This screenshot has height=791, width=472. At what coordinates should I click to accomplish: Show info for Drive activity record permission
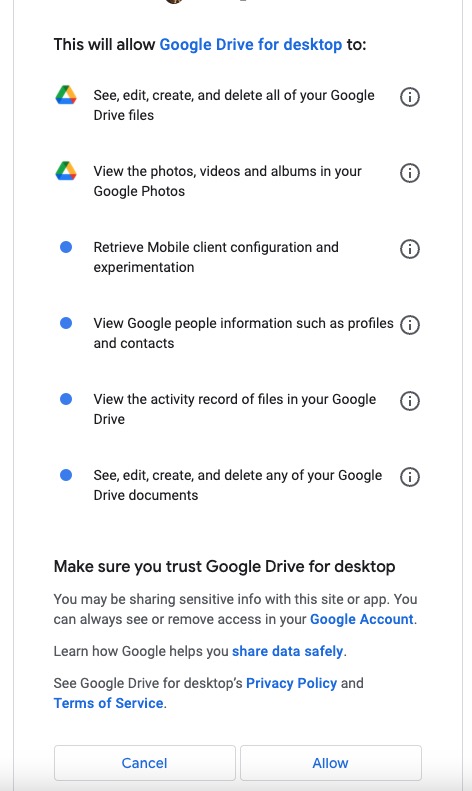coord(409,401)
